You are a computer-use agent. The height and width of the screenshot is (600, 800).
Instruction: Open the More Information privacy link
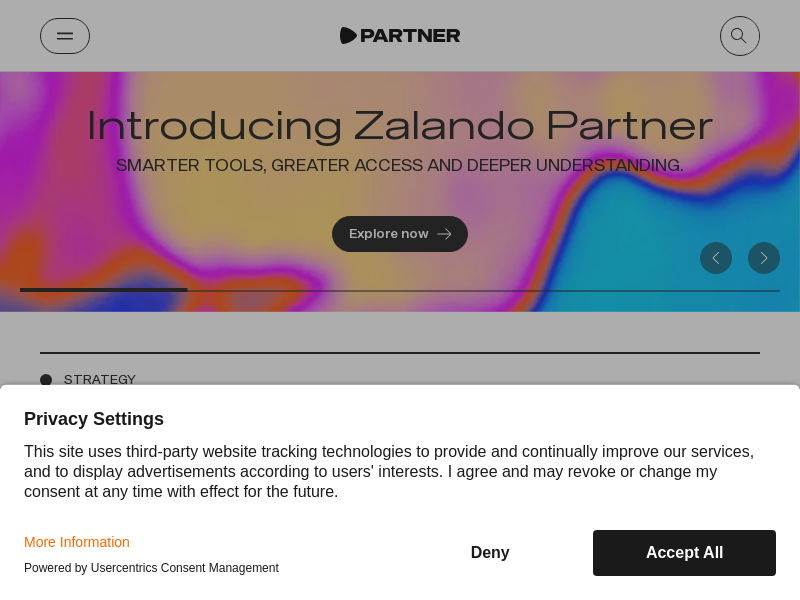[x=77, y=542]
